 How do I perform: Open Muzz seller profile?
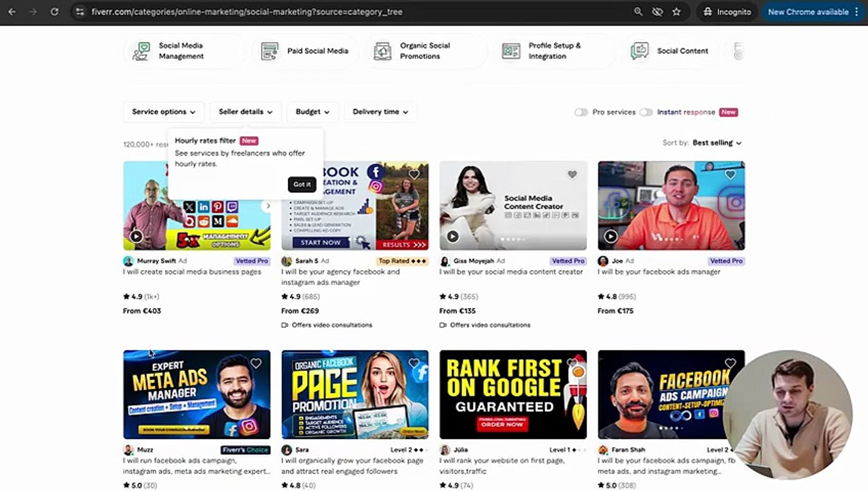[145, 450]
